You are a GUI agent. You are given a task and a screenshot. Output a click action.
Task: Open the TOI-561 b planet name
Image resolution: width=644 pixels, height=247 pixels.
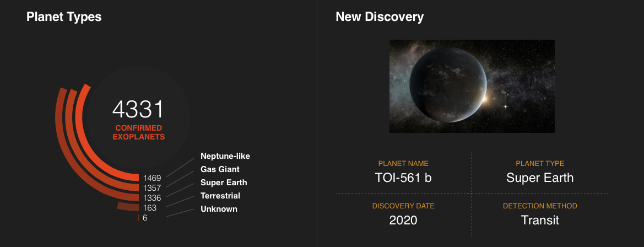pyautogui.click(x=403, y=178)
